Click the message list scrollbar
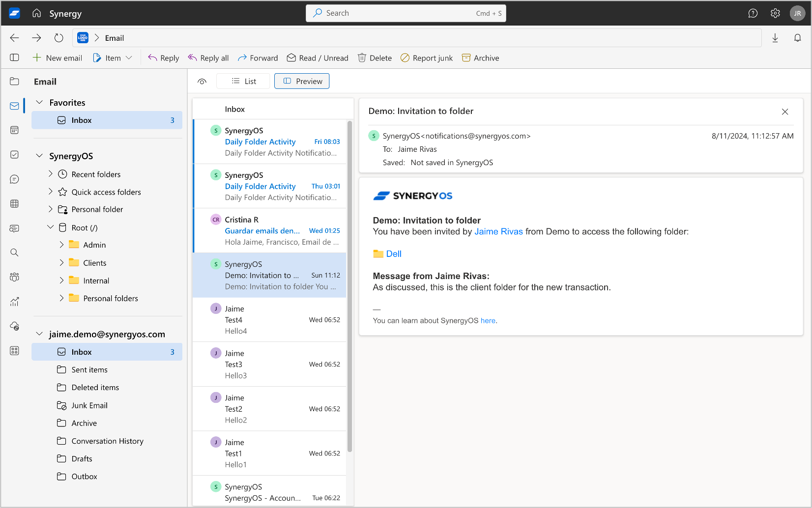812x508 pixels. tap(350, 286)
